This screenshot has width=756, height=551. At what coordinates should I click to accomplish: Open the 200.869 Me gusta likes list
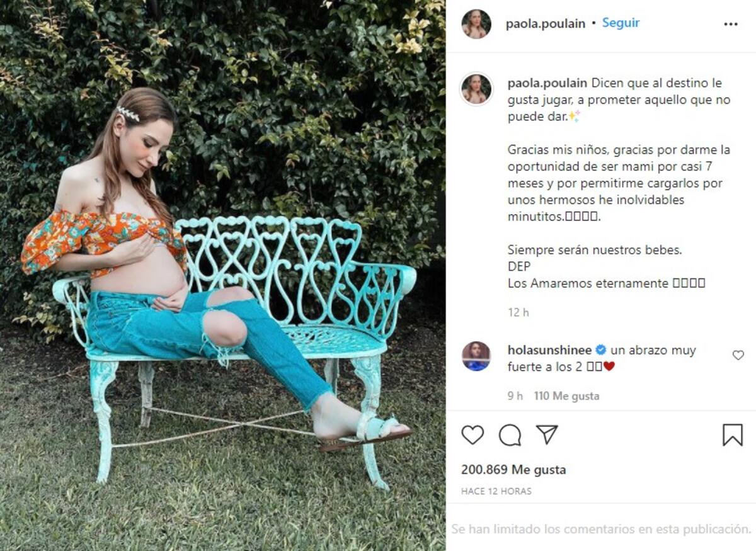513,470
